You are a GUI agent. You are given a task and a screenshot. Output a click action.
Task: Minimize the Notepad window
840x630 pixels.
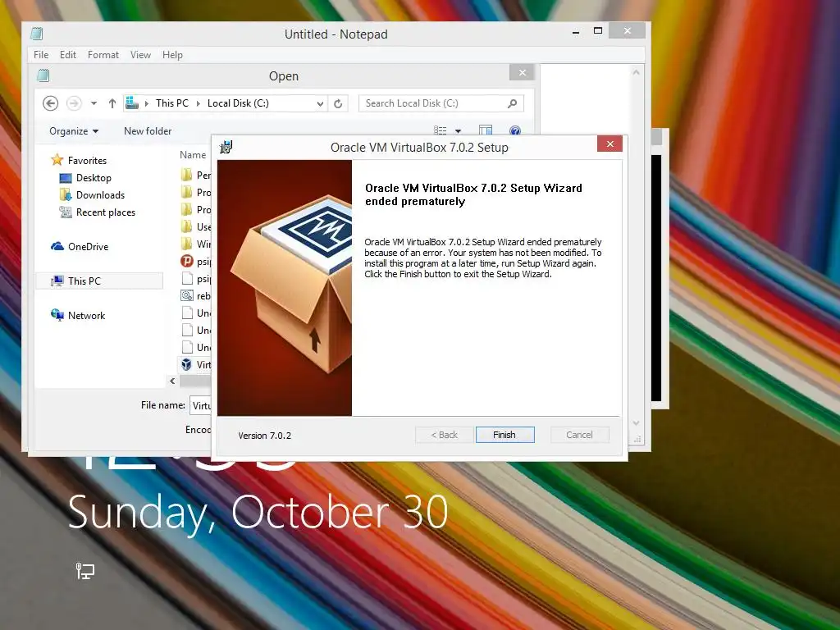[x=575, y=32]
